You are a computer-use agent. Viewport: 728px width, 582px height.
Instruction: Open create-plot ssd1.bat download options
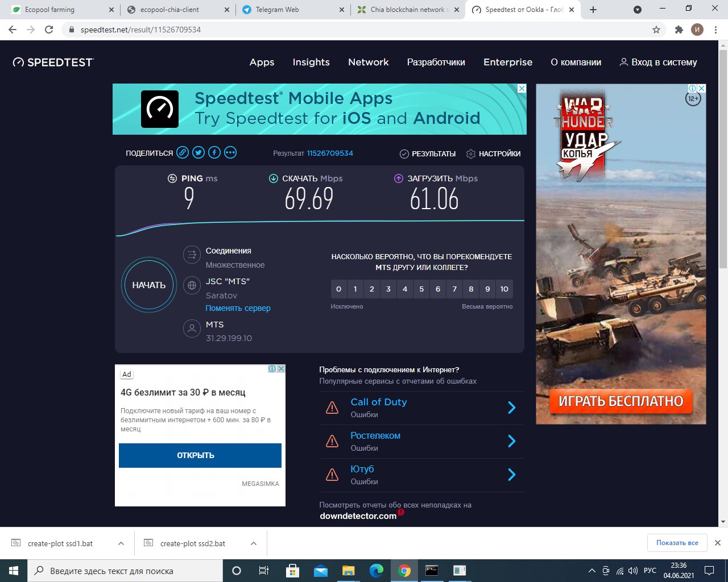click(x=121, y=543)
